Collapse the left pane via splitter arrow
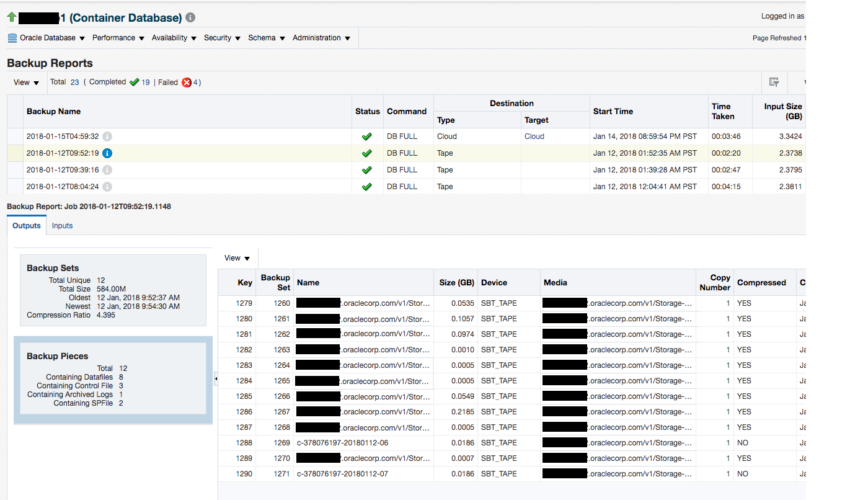 click(x=216, y=378)
